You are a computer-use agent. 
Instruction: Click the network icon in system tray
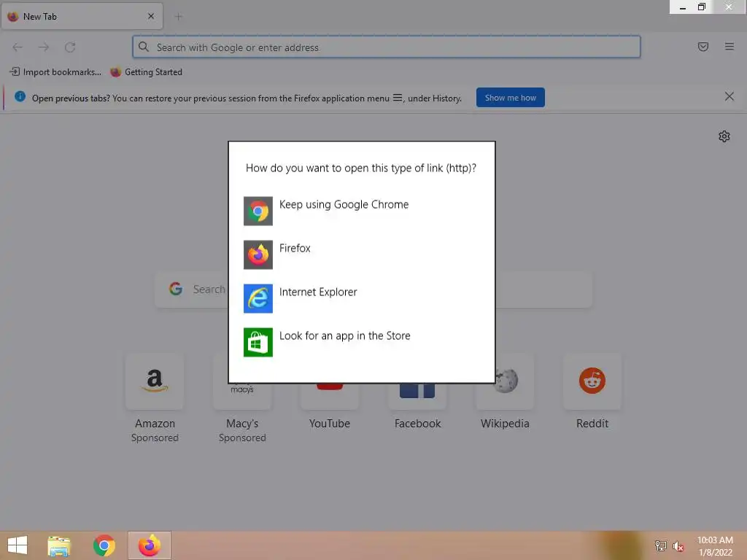[660, 545]
